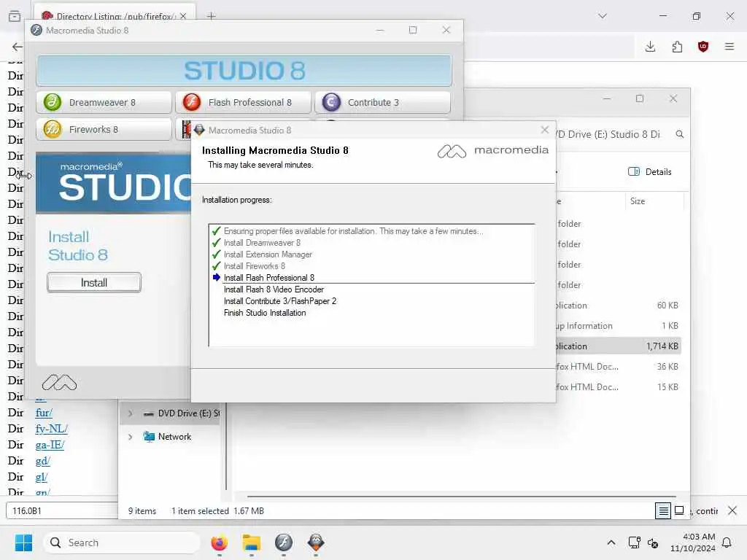Select Fireworks 8 in Studio launcher

click(x=104, y=130)
